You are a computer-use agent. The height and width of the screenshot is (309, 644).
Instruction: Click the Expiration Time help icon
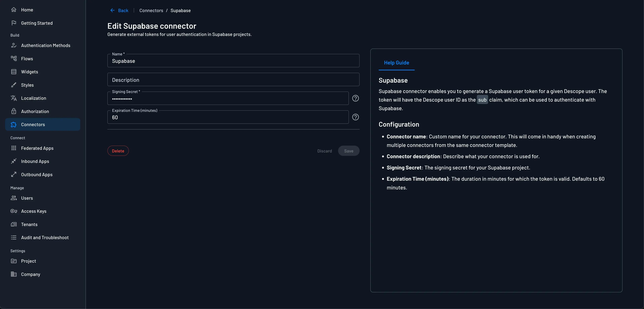(x=356, y=117)
